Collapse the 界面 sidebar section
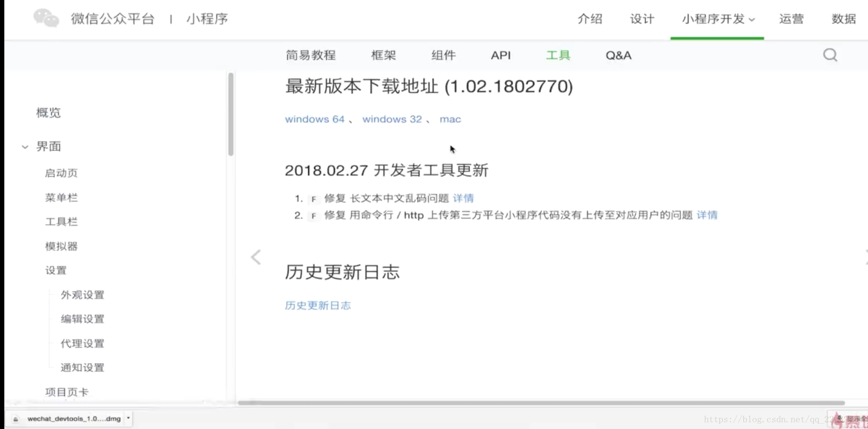This screenshot has height=429, width=868. [x=25, y=147]
